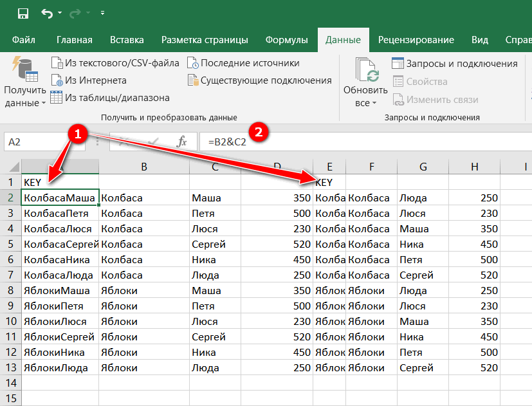The height and width of the screenshot is (406, 532).
Task: Expand the Получить данные dropdown arrow
Action: click(x=44, y=103)
